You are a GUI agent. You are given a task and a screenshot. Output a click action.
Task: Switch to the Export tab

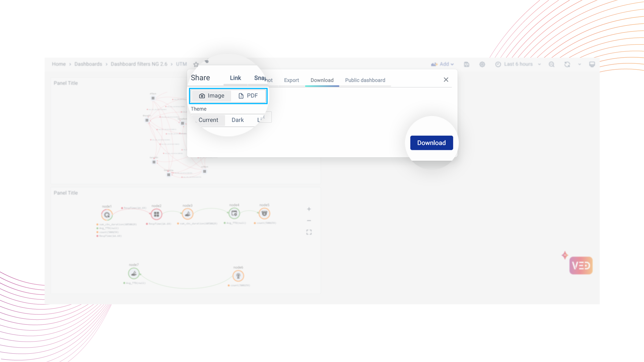[x=291, y=80]
